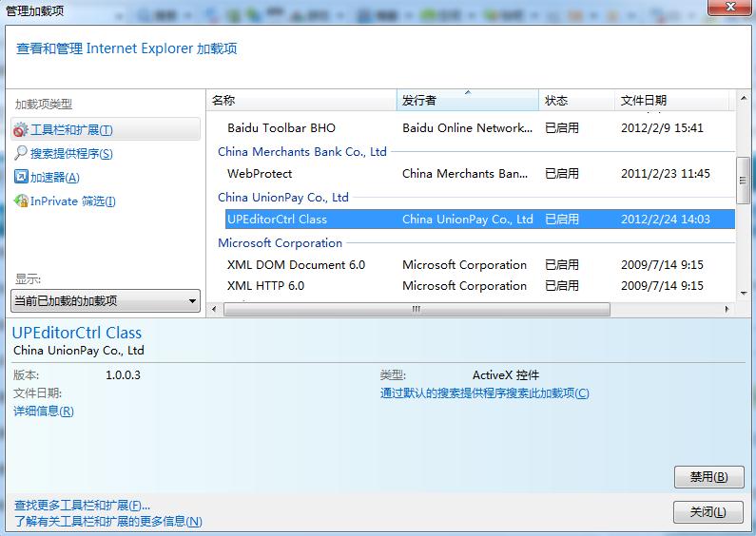Click the 已启用 status of XML HTTP 6.0
The width and height of the screenshot is (756, 536).
(x=562, y=285)
